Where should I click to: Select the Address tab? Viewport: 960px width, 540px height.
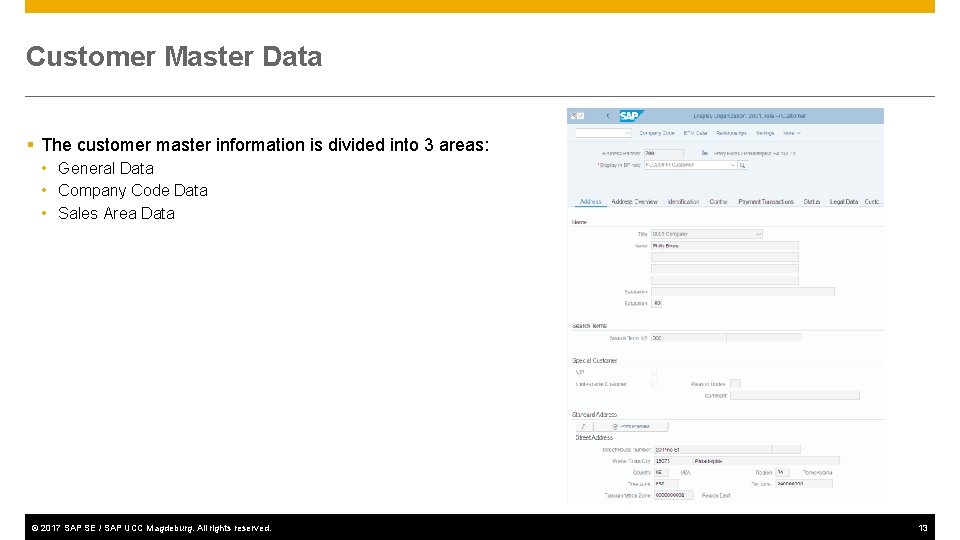click(590, 201)
